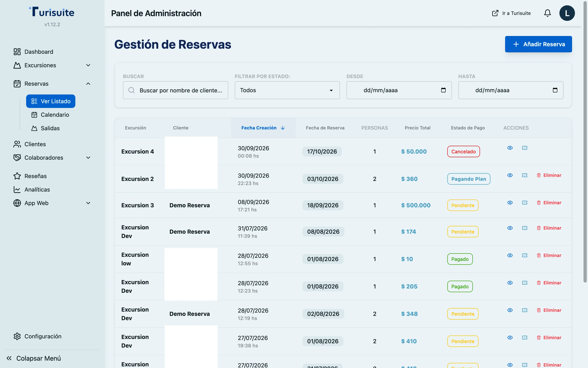
Task: Open the user avatar L menu
Action: click(x=567, y=13)
